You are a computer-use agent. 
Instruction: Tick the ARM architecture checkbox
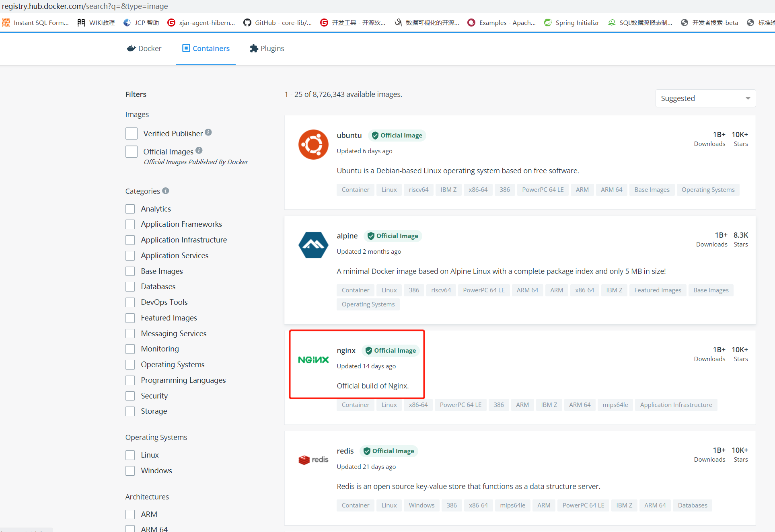(x=130, y=514)
